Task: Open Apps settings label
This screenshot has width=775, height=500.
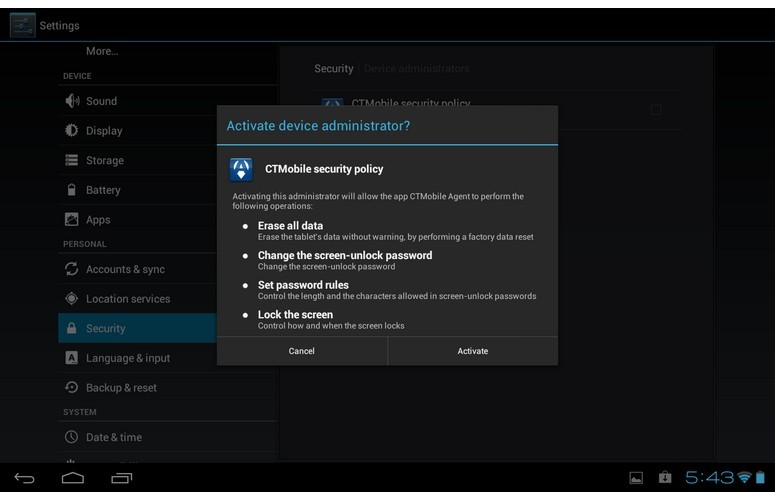Action: 98,219
